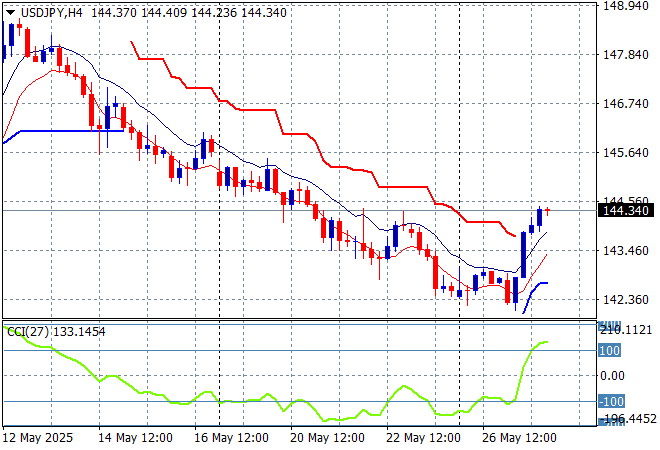Image resolution: width=660 pixels, height=450 pixels.
Task: Click the 14 May 12:00 time label
Action: tap(137, 438)
